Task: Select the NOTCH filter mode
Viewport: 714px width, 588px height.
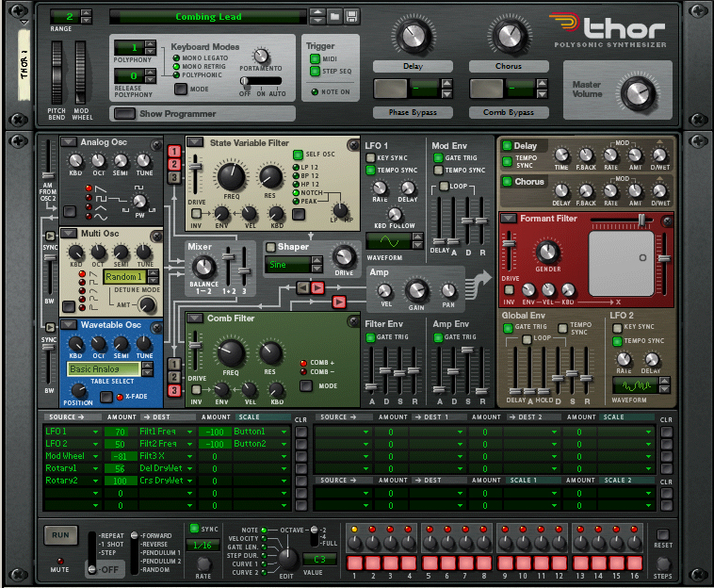Action: tap(296, 192)
